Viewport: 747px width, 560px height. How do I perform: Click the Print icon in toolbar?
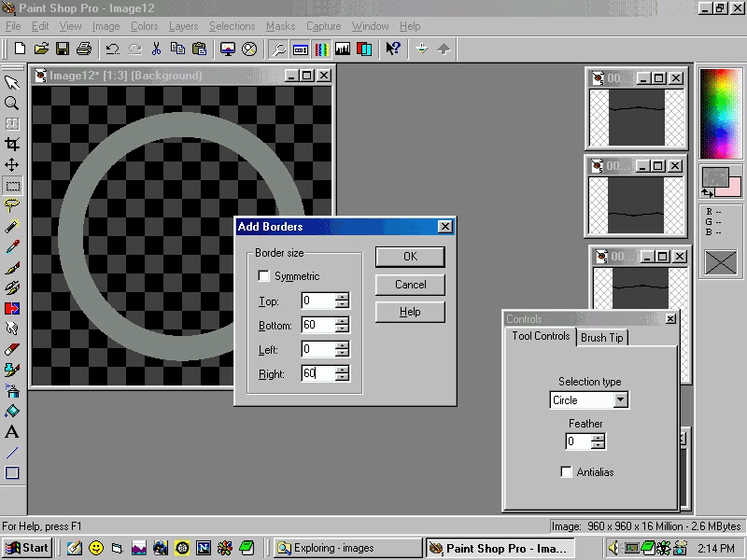(84, 49)
